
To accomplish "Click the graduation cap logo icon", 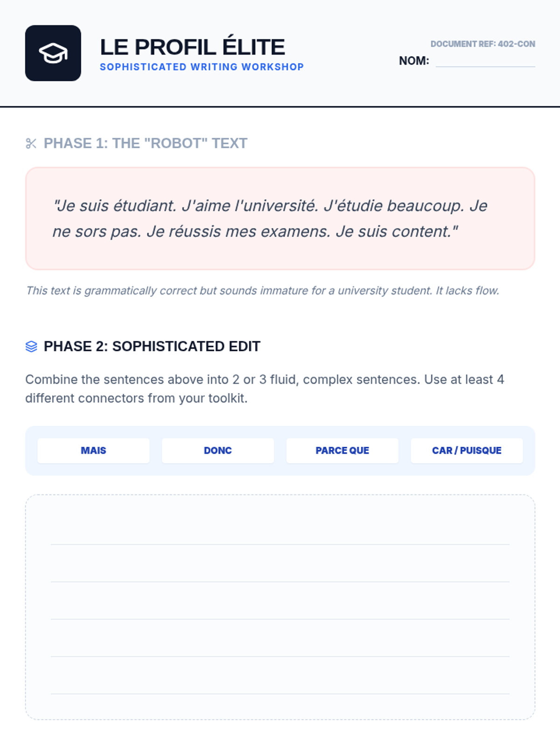I will click(x=53, y=53).
